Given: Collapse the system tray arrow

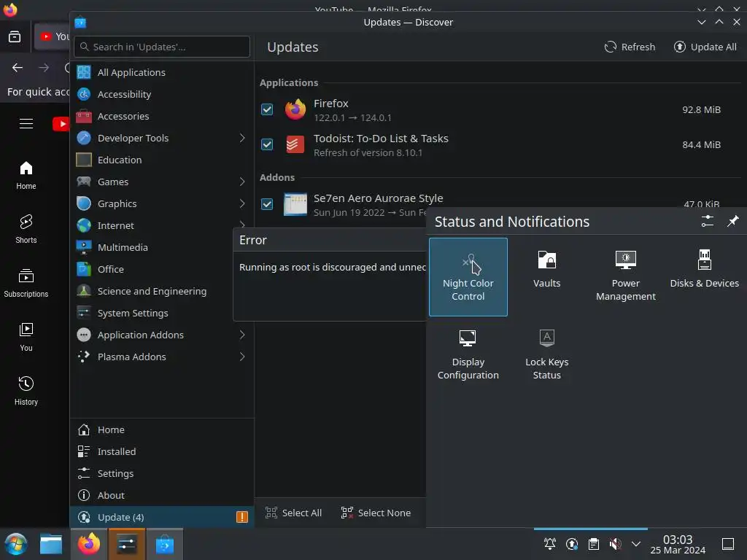Looking at the screenshot, I should click(x=635, y=543).
